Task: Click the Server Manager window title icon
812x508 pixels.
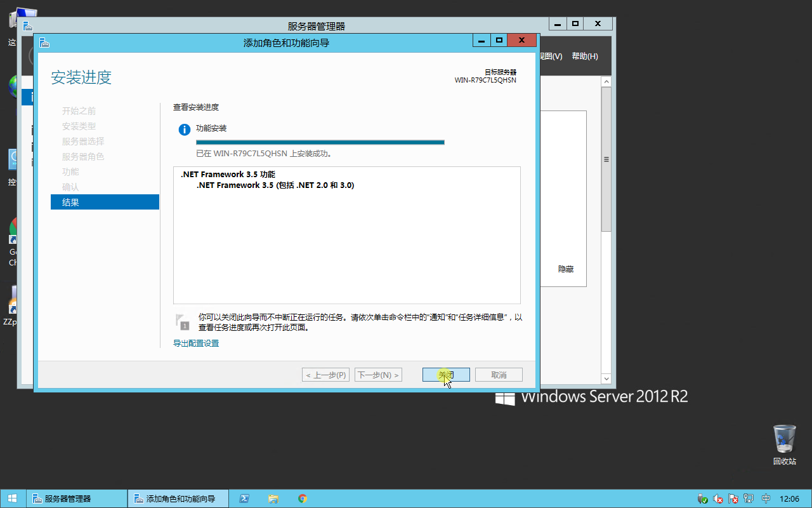Action: coord(27,26)
